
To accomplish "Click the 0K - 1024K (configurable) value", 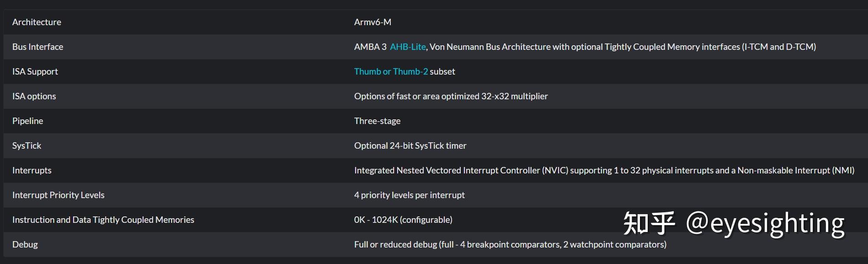I will click(x=403, y=220).
